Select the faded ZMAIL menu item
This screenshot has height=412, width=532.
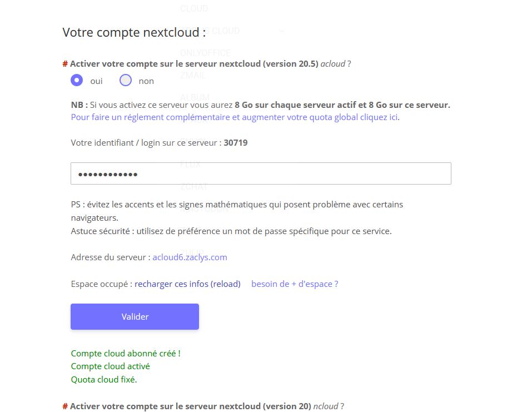pyautogui.click(x=193, y=76)
